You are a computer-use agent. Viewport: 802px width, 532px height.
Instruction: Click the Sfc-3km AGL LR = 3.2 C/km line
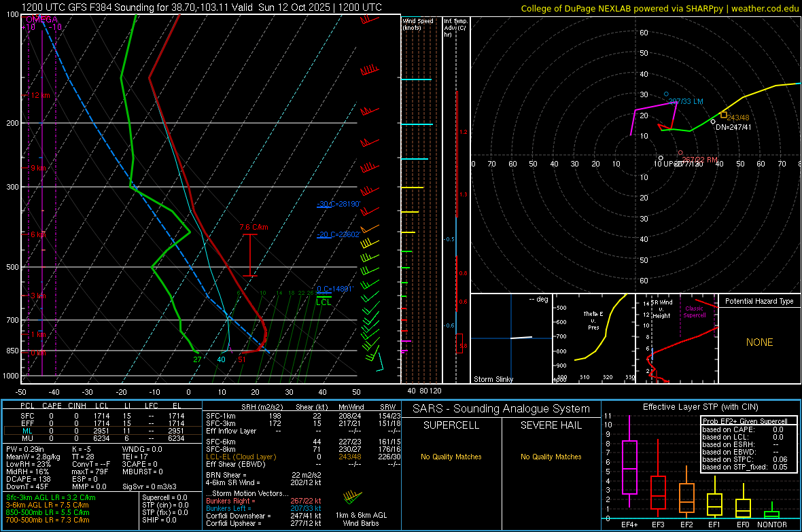click(x=51, y=497)
